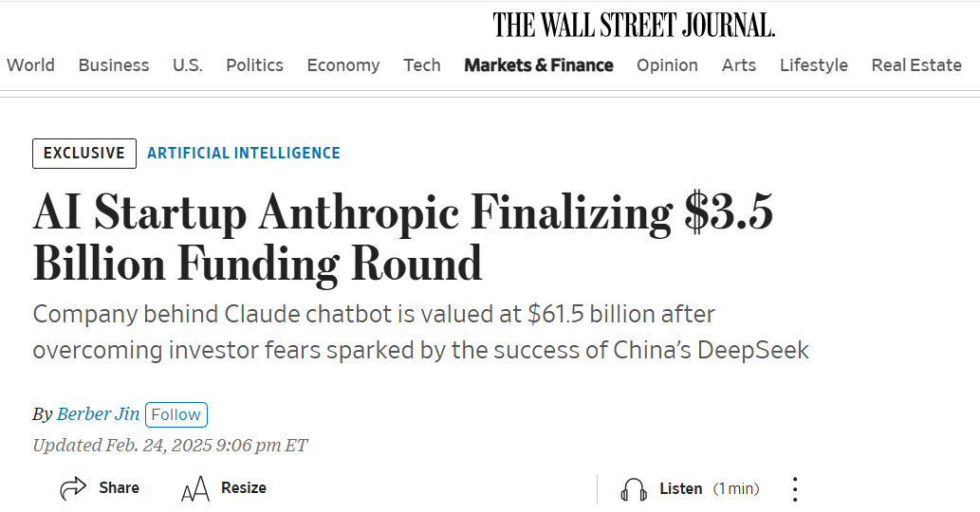Open the Business section

[113, 65]
